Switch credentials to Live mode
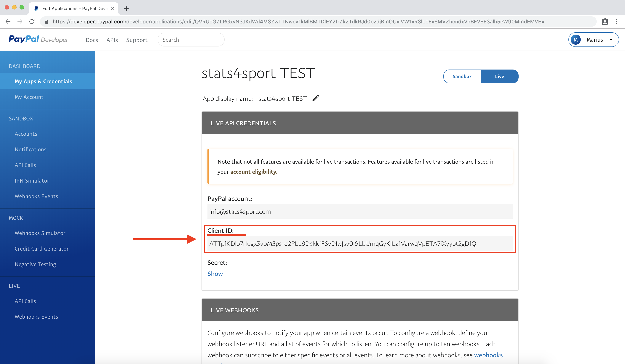This screenshot has height=364, width=625. tap(499, 76)
